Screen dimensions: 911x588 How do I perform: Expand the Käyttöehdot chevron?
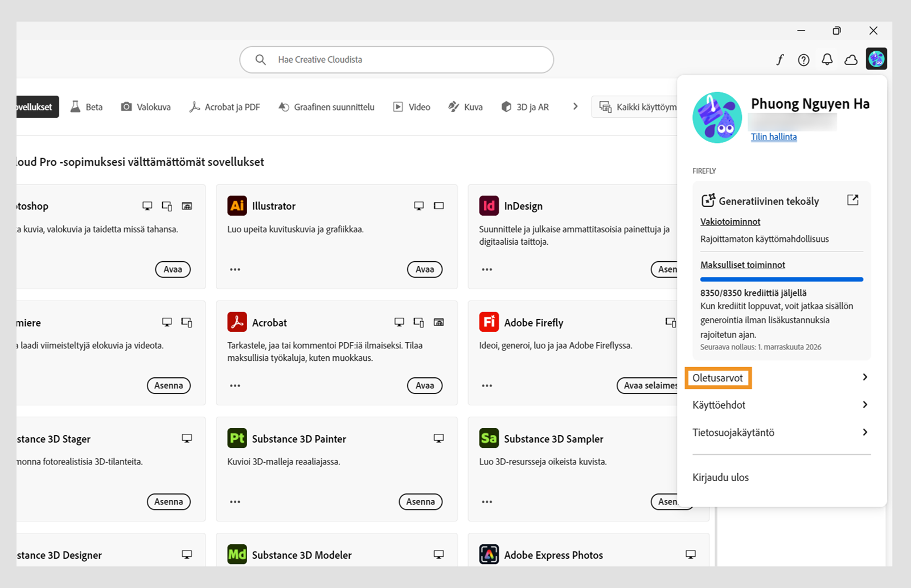tap(865, 405)
